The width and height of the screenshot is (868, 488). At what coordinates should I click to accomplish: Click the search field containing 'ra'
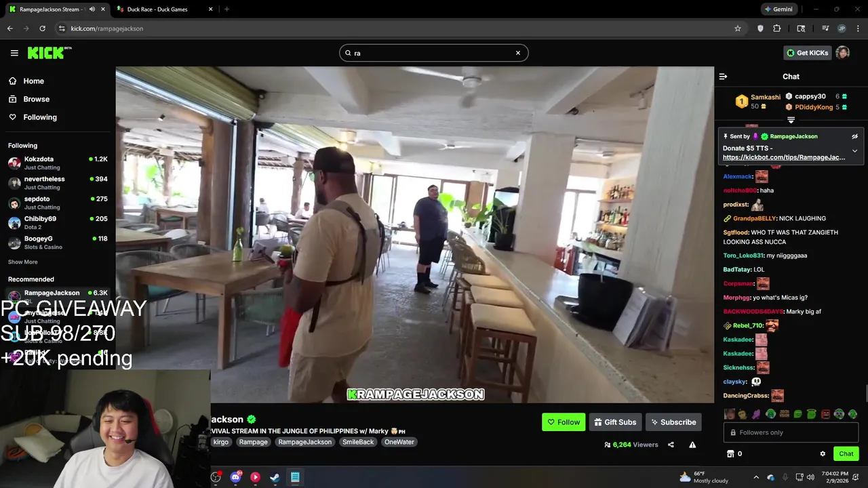(433, 53)
